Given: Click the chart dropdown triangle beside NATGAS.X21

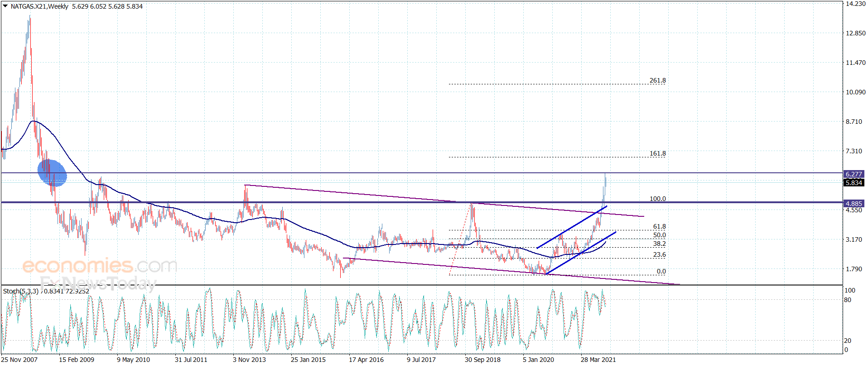Looking at the screenshot, I should [5, 6].
